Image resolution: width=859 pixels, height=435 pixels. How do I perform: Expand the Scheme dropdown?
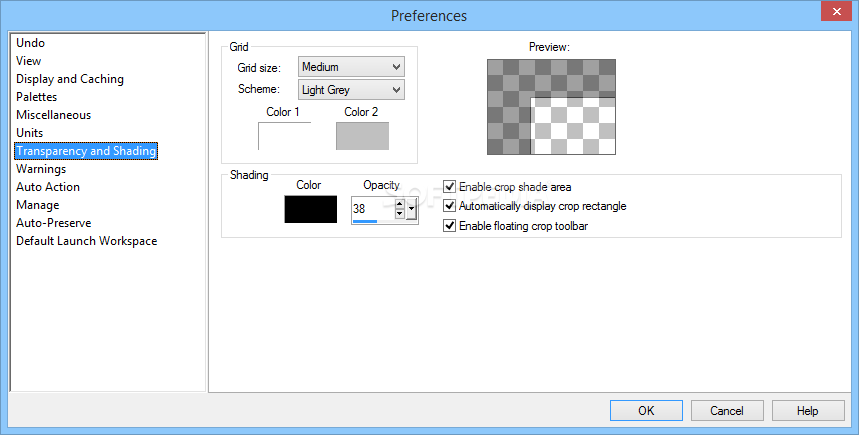tap(351, 90)
